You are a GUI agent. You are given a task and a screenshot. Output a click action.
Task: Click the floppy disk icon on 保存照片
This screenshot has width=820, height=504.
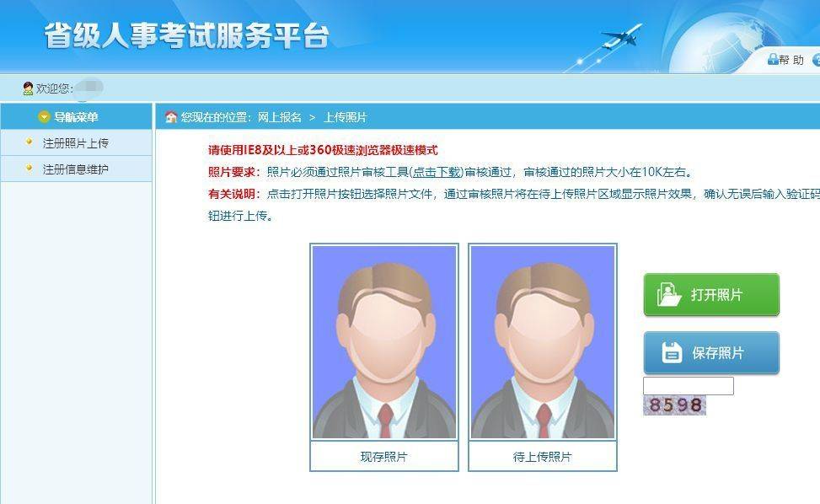tap(672, 352)
